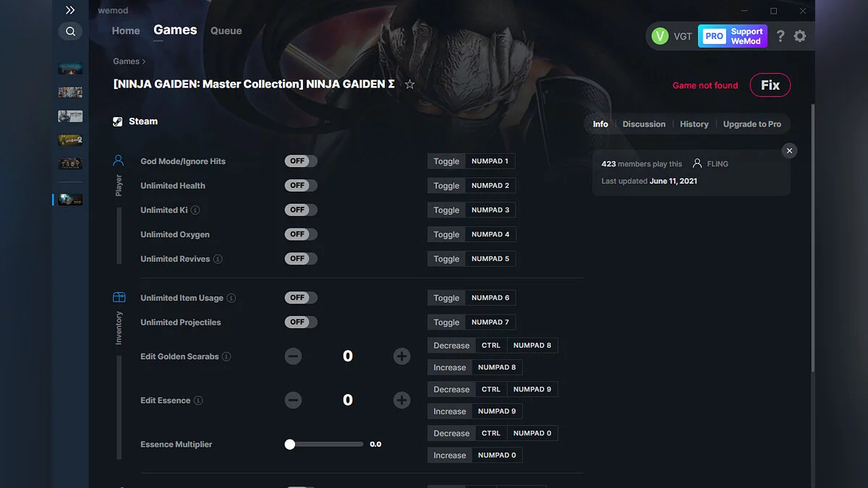Show info for Unlimited Item Usage

tap(231, 298)
